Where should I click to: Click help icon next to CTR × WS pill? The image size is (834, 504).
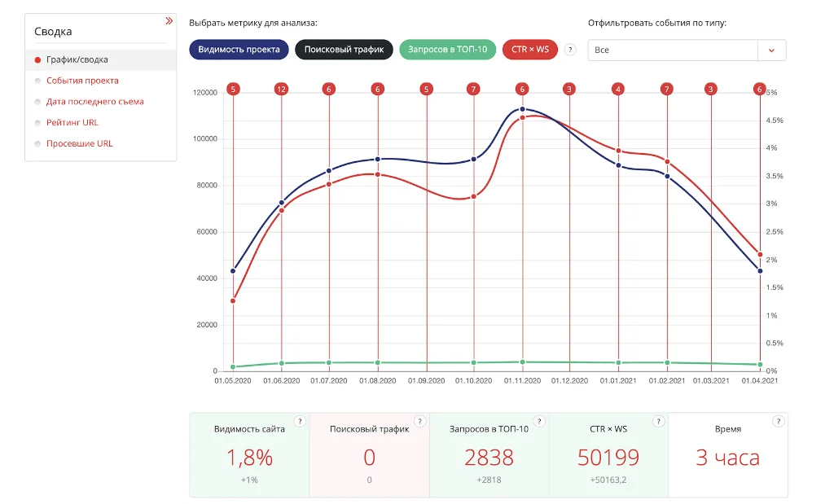570,50
